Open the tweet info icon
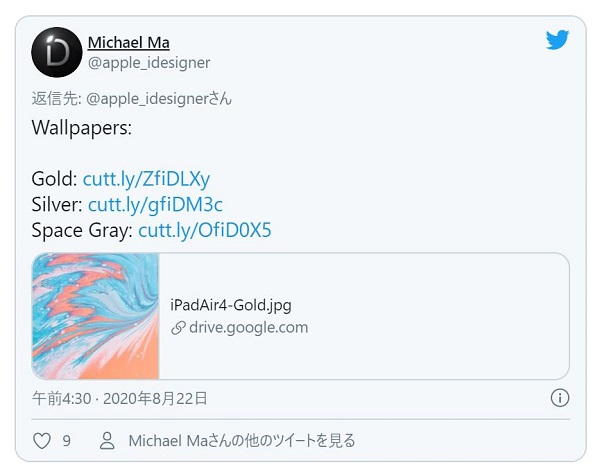Viewport: 604px width, 467px height. pyautogui.click(x=560, y=398)
